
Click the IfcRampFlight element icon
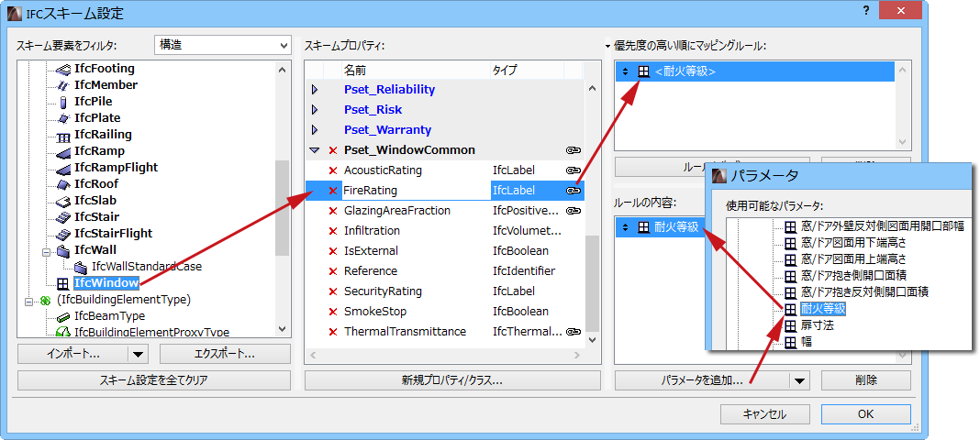click(62, 168)
